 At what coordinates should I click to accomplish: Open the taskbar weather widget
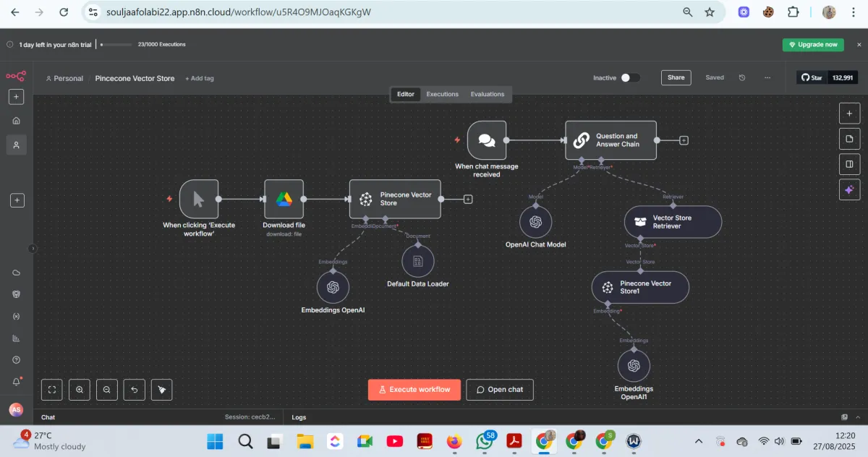coord(48,440)
